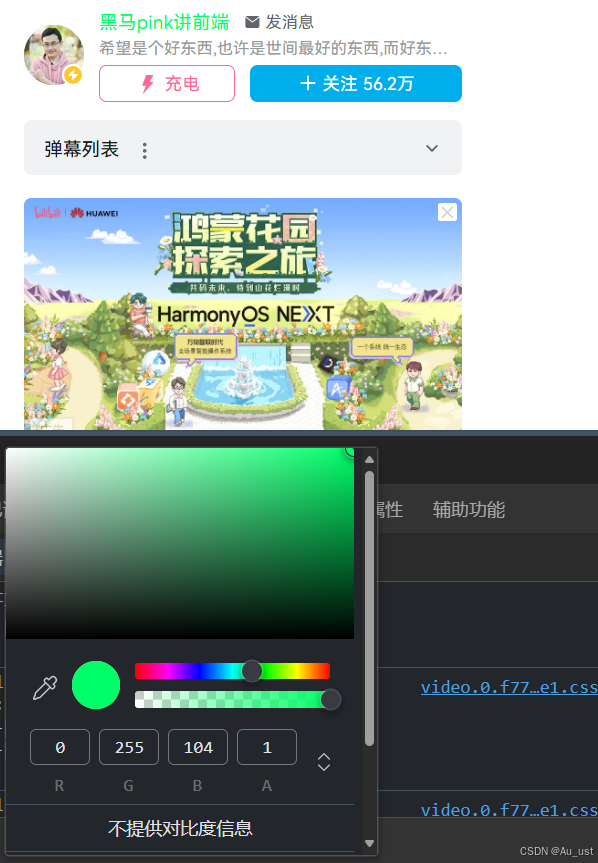Screen dimensions: 598x863
Task: Click the alpha opacity slider handle
Action: click(x=331, y=700)
